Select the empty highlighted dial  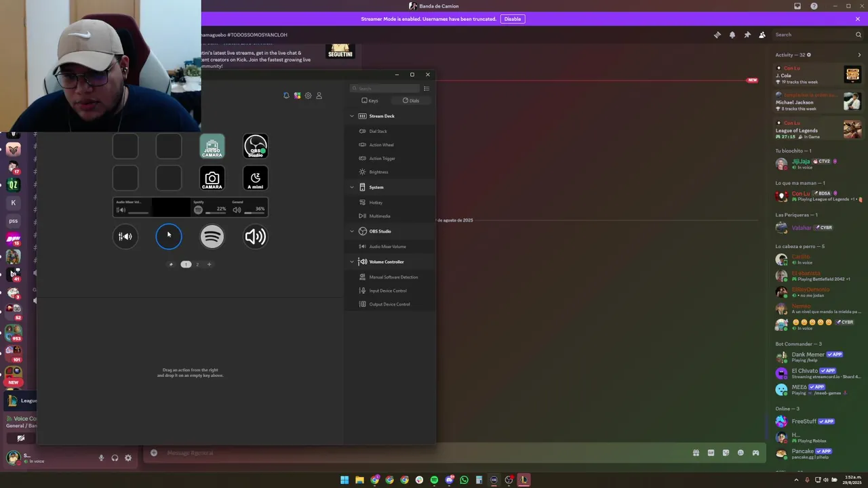pos(169,237)
